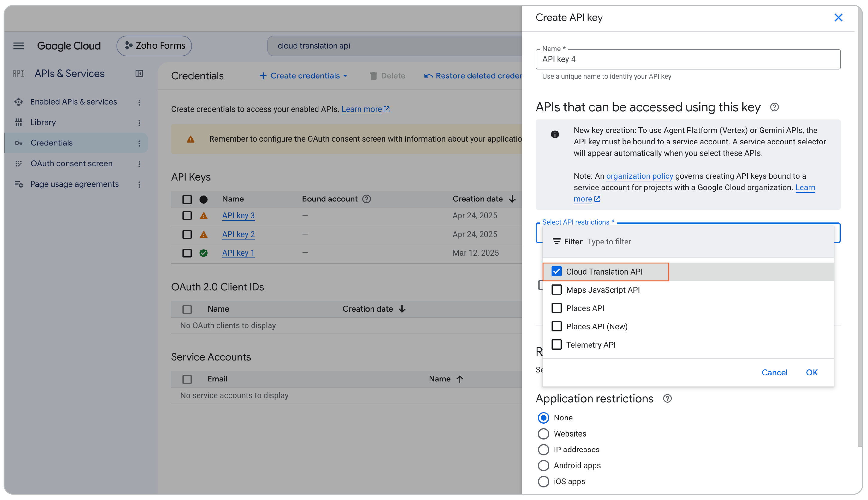The image size is (868, 500).
Task: Open Enabled APIs & services page
Action: [x=73, y=102]
